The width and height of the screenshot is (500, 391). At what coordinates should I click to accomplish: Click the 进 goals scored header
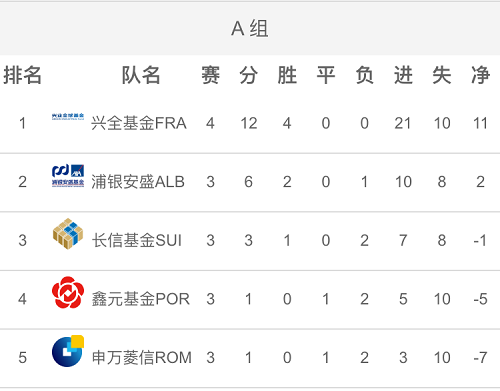(403, 75)
